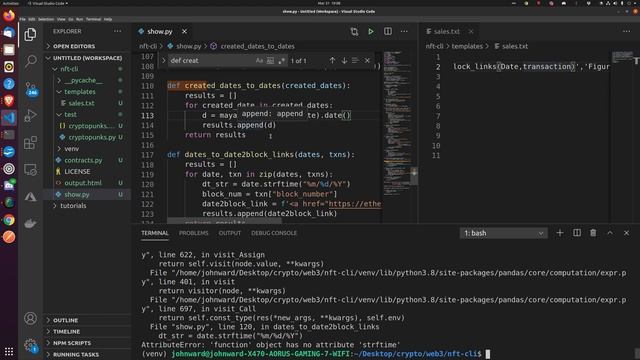Open the Docker whale view in activity bar
The width and height of the screenshot is (640, 360).
pos(30,224)
